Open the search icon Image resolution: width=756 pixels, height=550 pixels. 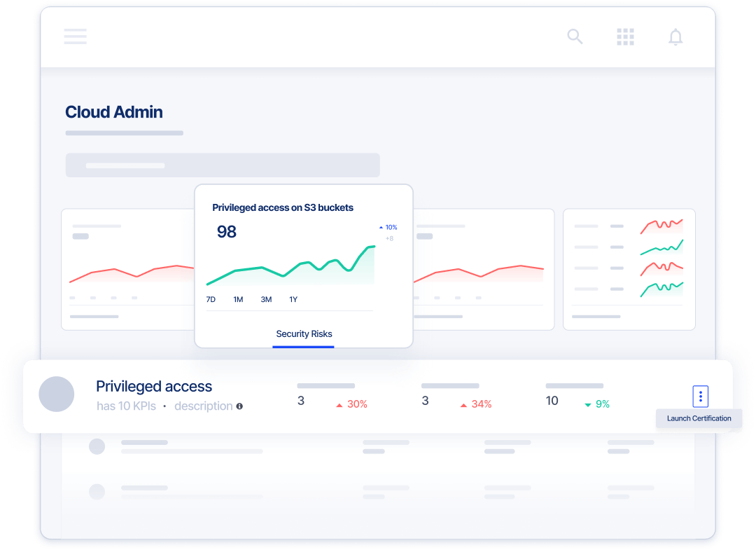click(574, 36)
